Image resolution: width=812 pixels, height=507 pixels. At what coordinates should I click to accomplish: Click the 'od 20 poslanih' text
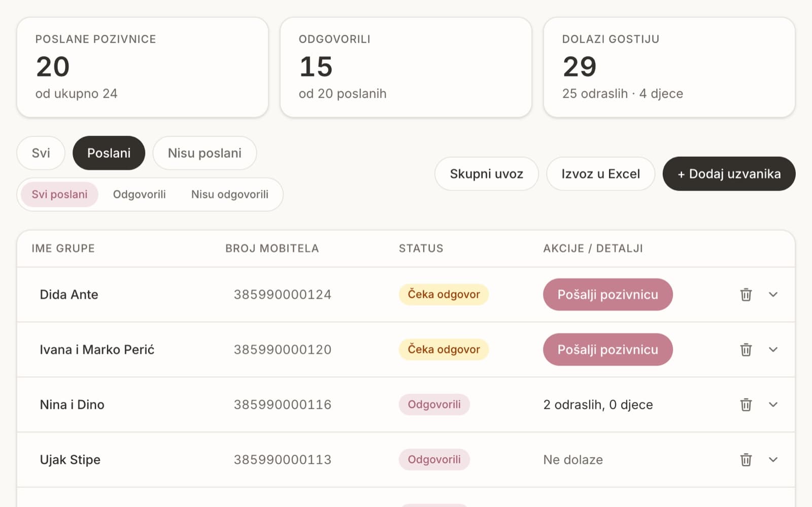(x=343, y=93)
